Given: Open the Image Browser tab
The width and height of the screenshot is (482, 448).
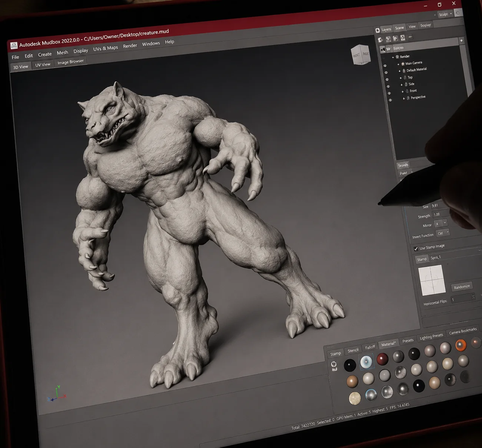Looking at the screenshot, I should tap(70, 62).
